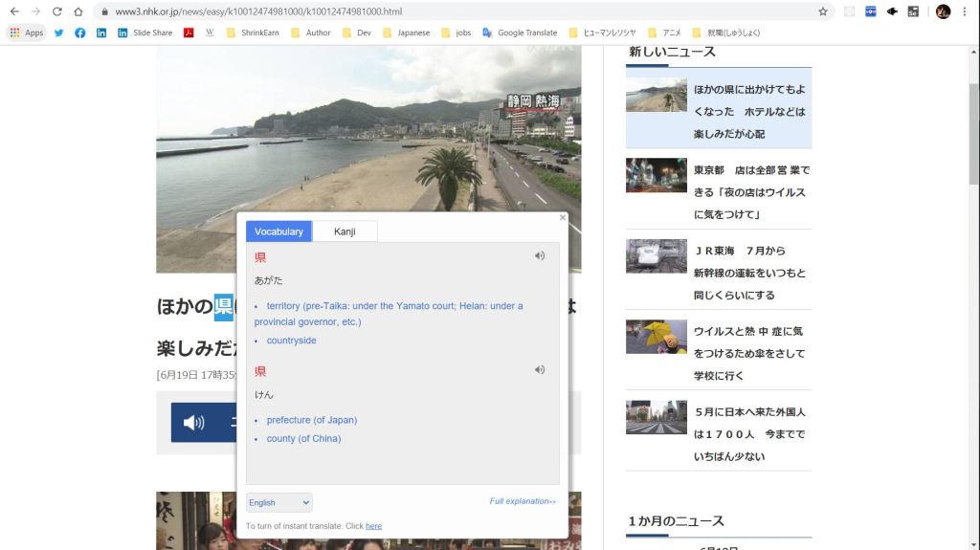Close the vocabulary popup

click(x=563, y=218)
